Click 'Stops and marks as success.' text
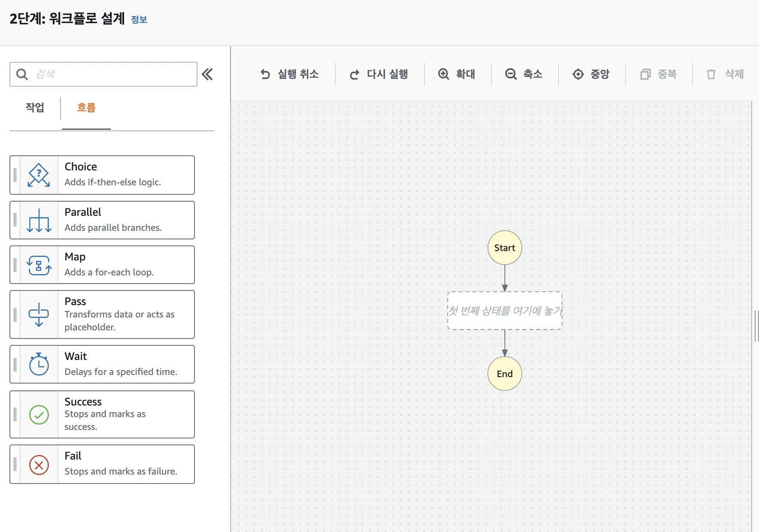The width and height of the screenshot is (759, 532). pyautogui.click(x=105, y=420)
